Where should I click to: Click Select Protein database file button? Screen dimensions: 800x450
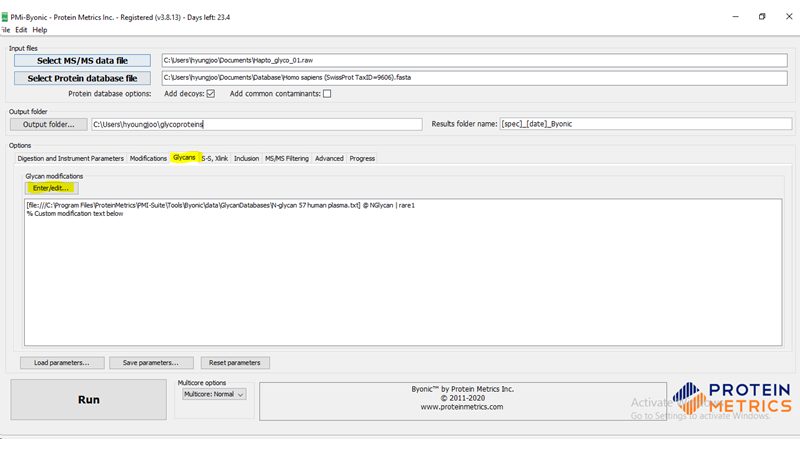click(x=82, y=79)
